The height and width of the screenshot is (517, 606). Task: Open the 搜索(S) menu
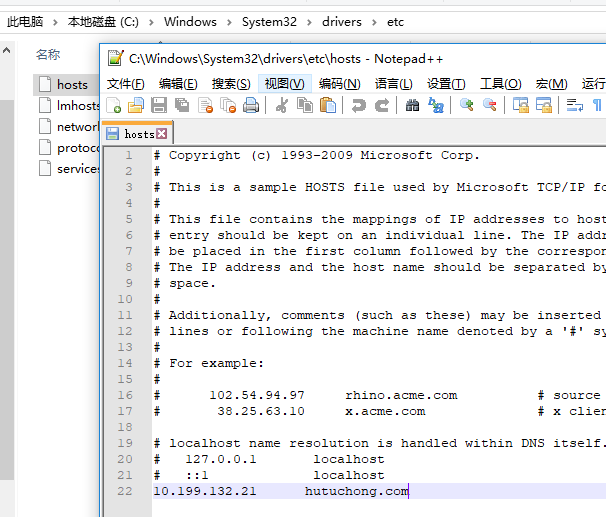click(x=231, y=84)
